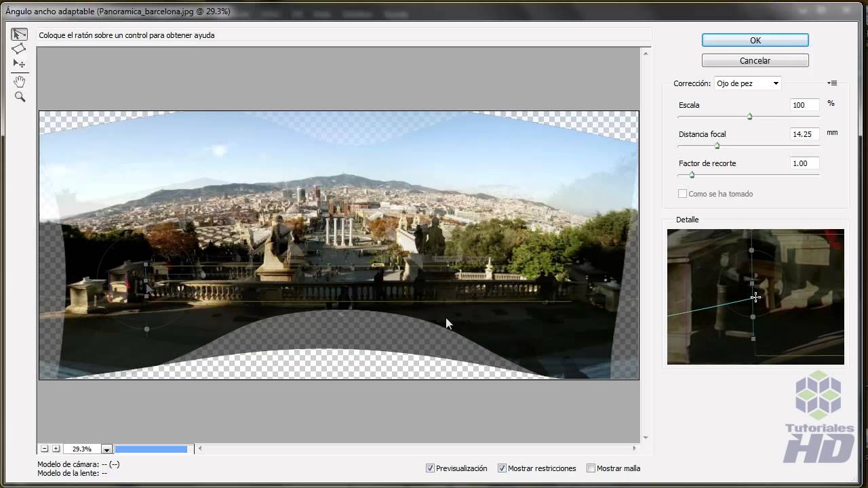Click the Escala slider handle
Viewport: 868px width, 488px height.
point(749,117)
